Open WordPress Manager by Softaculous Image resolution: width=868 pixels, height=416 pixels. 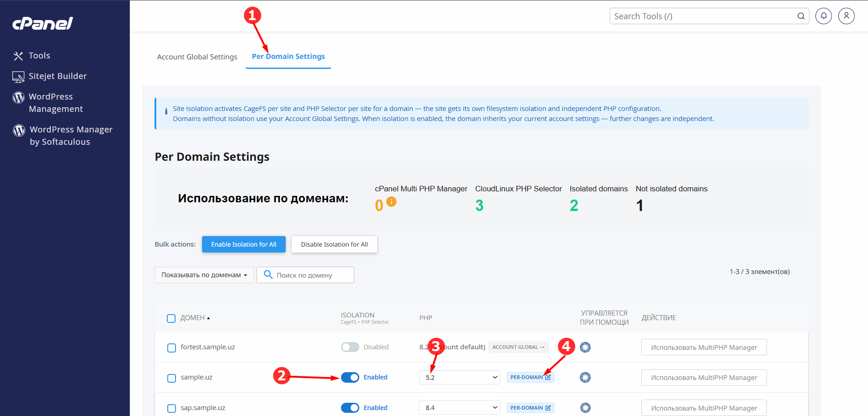coord(63,136)
